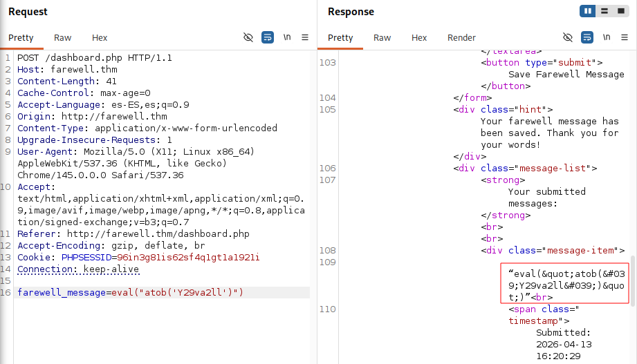Click the 'Cache-Control: max-age=0' header
637x364 pixels.
84,93
